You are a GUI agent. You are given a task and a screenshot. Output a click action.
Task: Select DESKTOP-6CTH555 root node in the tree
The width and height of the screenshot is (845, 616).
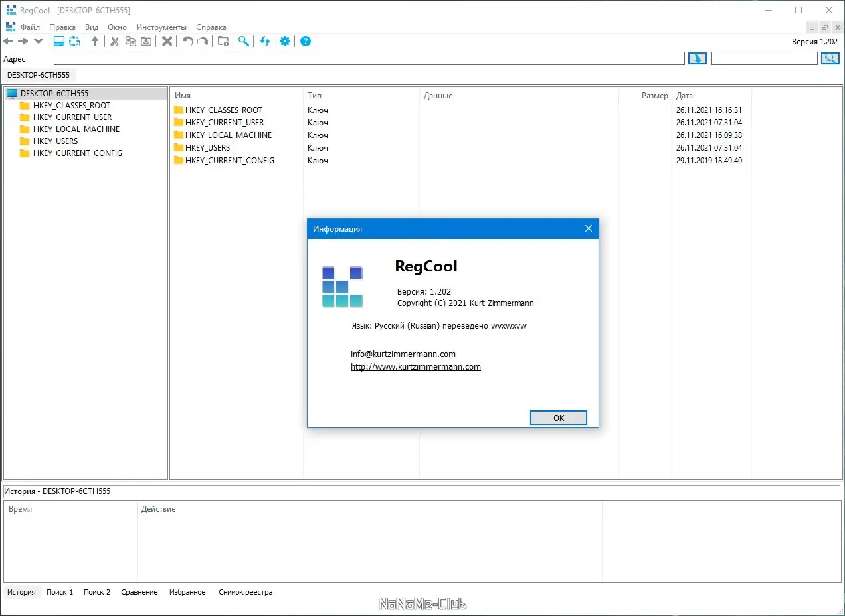(x=54, y=94)
